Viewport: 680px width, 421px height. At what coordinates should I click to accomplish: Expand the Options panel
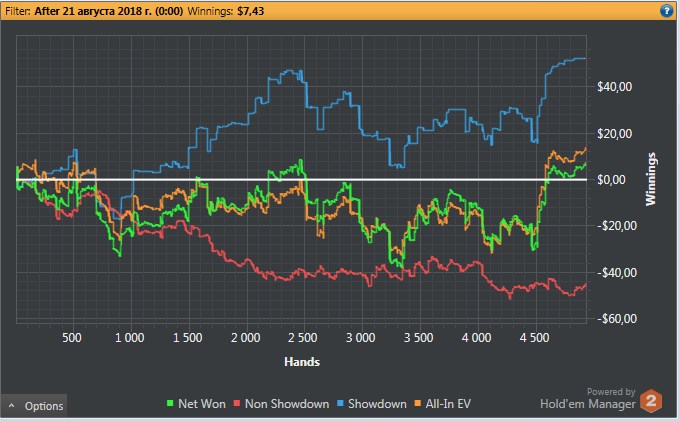tap(34, 406)
